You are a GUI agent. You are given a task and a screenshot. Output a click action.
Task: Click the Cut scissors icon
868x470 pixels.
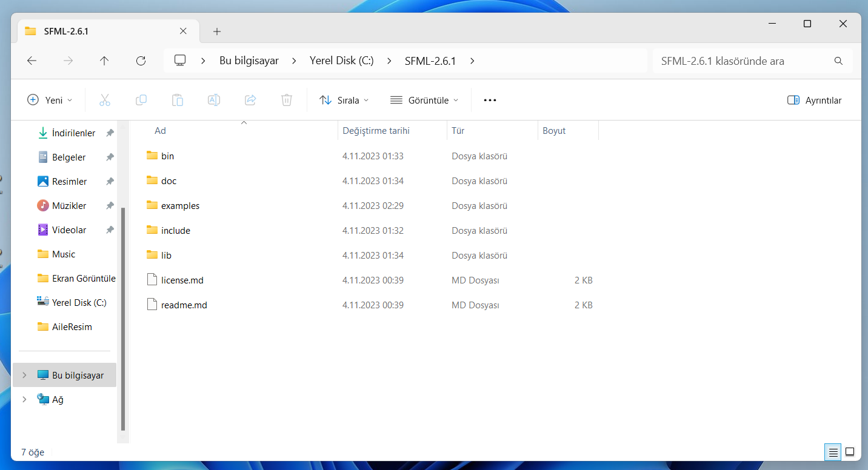coord(105,100)
